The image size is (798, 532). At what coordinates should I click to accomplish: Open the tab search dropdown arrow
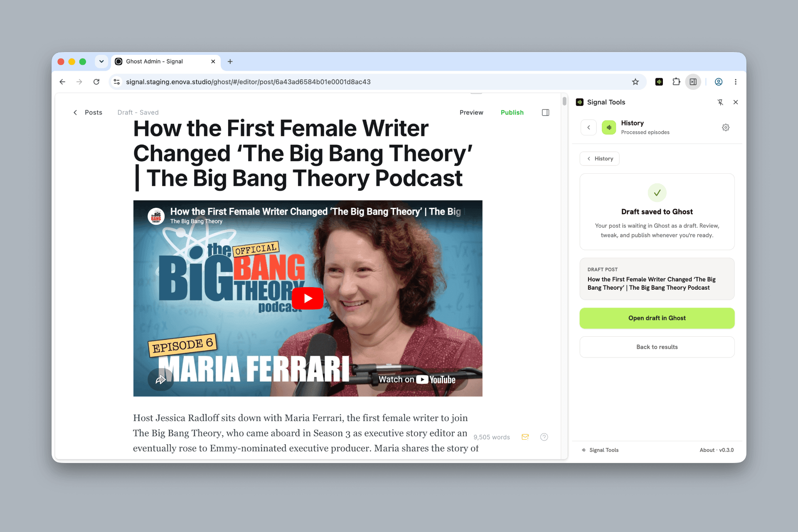pyautogui.click(x=101, y=62)
